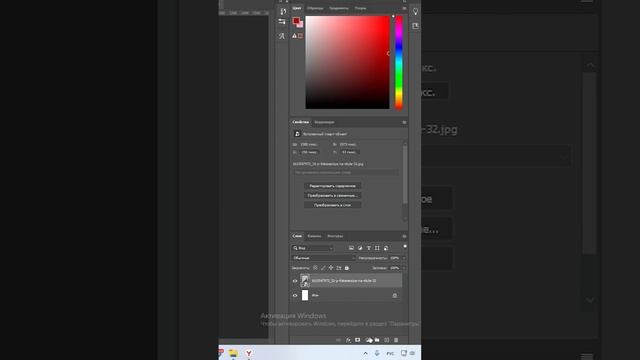Viewport: 640px width, 360px height.
Task: Click the Y position field in Properties
Action: tap(349, 152)
